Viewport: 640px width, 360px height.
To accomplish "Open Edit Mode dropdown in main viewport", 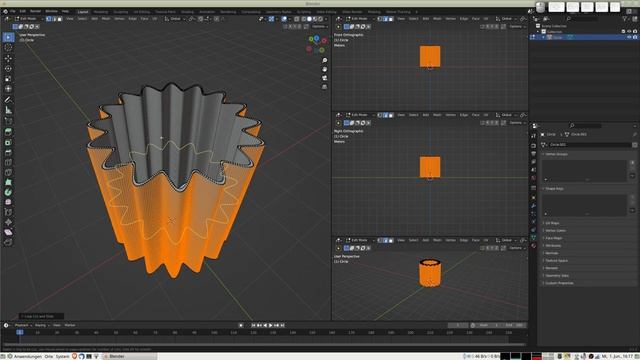I will (x=29, y=19).
